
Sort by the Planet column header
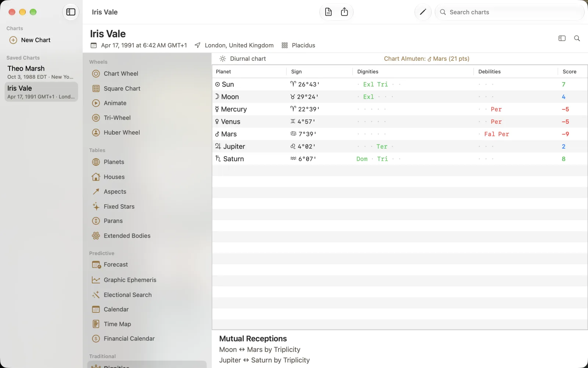[249, 71]
